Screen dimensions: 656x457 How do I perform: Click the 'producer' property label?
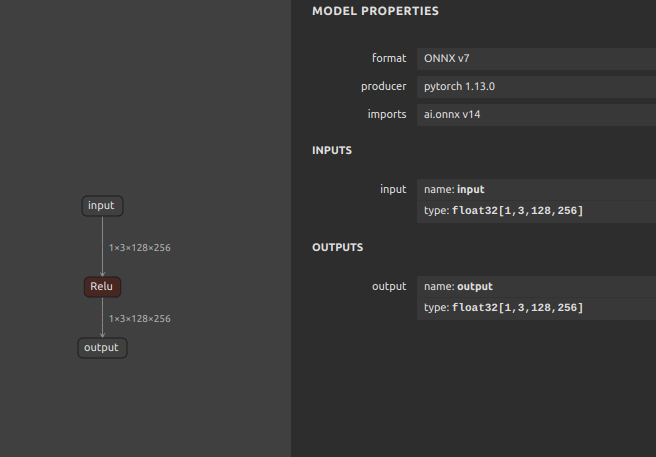pyautogui.click(x=384, y=86)
